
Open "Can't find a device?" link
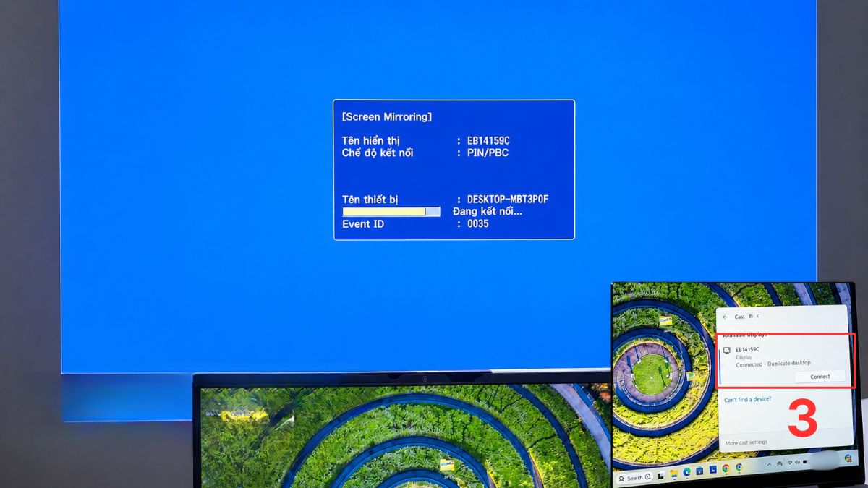coord(747,399)
